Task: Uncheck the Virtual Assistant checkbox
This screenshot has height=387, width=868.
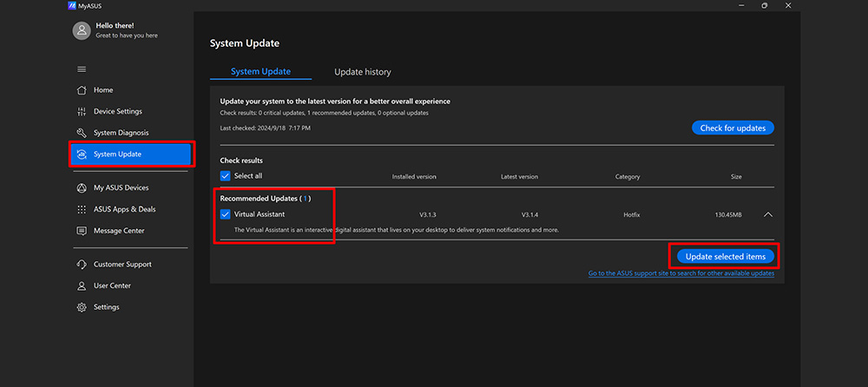Action: (x=226, y=214)
